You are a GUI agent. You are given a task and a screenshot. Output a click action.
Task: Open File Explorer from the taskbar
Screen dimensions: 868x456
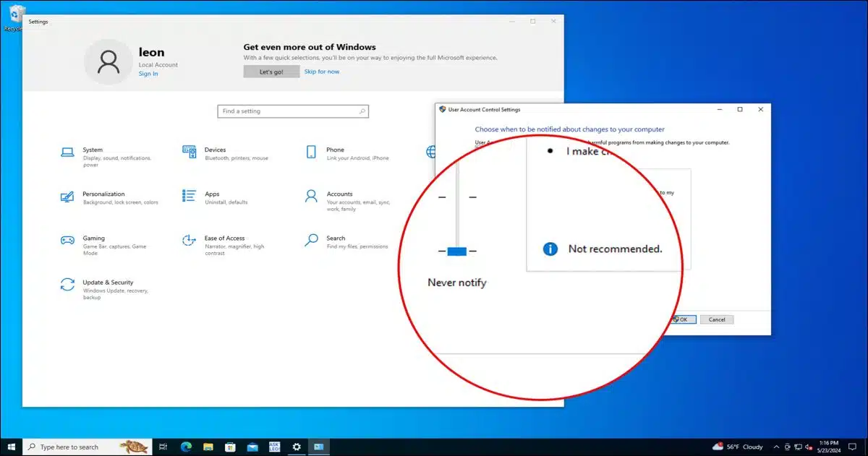pyautogui.click(x=208, y=447)
